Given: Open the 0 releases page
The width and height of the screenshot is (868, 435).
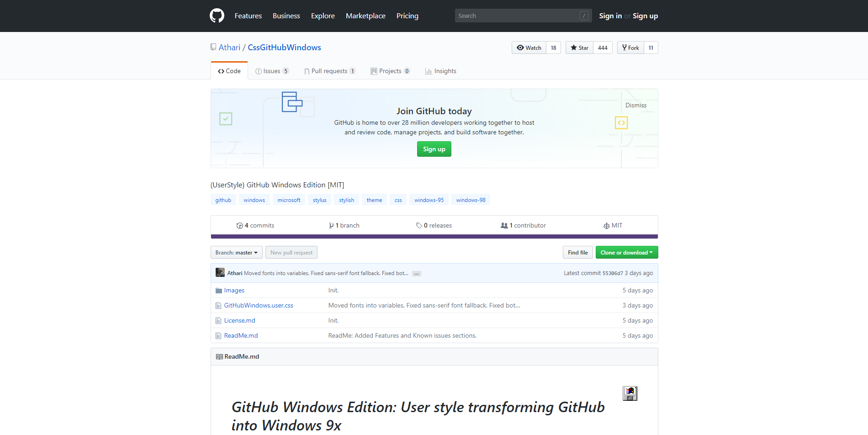Looking at the screenshot, I should tap(434, 225).
